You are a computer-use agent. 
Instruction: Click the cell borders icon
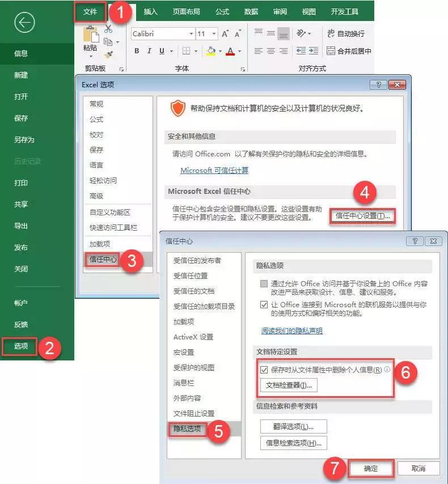tap(186, 51)
